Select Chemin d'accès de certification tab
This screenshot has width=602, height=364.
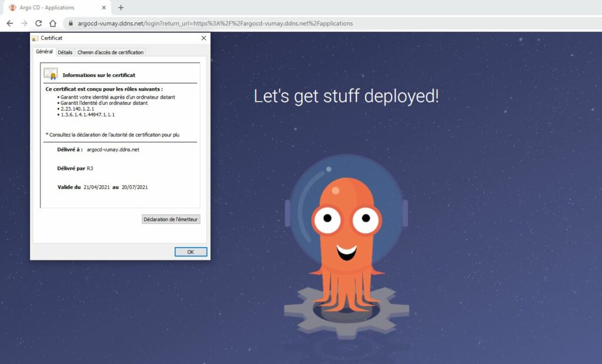(x=111, y=52)
